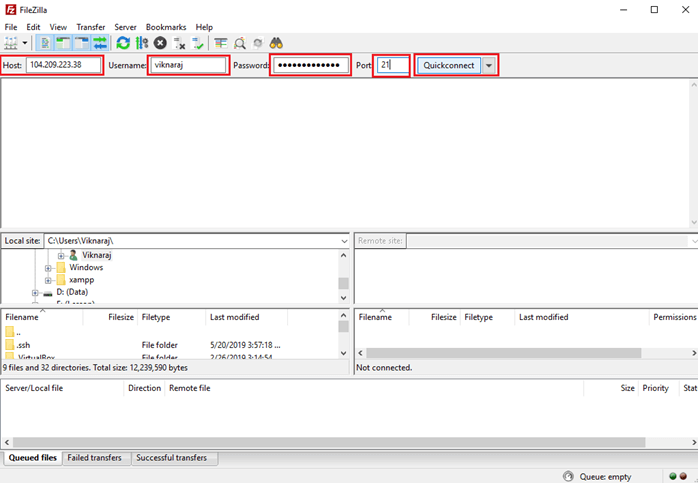Expand the Windows folder tree node

click(48, 268)
